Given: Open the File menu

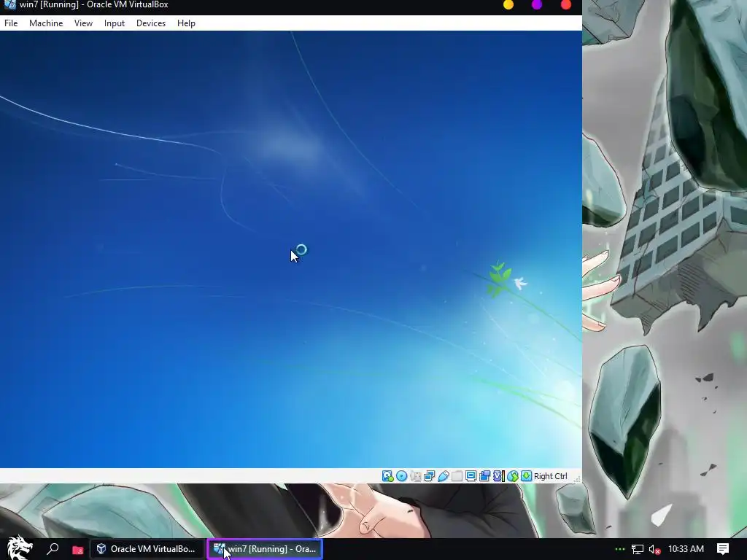Looking at the screenshot, I should click(x=11, y=23).
